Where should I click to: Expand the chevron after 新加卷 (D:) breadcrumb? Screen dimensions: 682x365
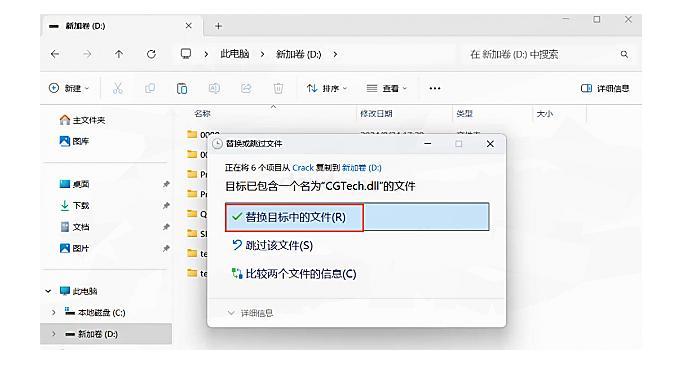[x=335, y=54]
